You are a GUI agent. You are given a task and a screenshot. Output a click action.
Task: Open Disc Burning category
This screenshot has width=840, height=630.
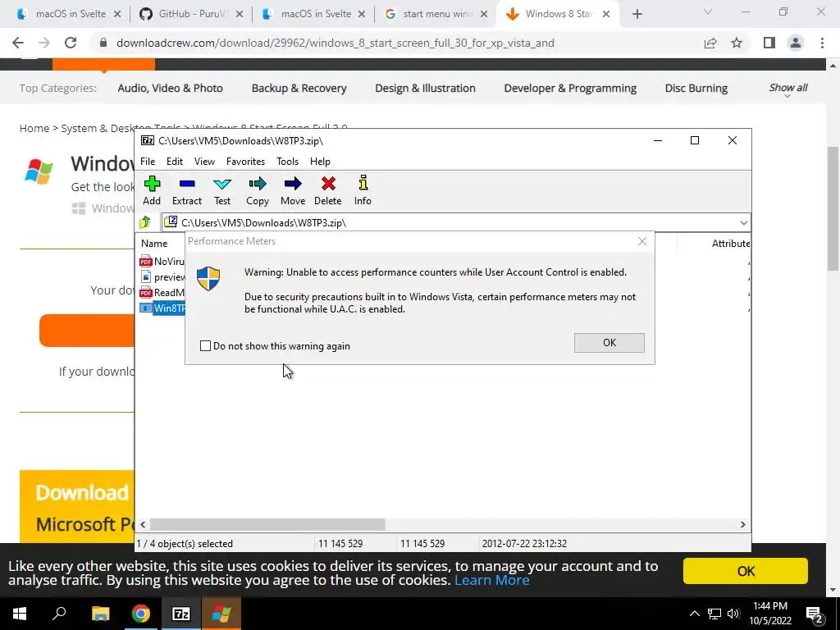pyautogui.click(x=696, y=88)
